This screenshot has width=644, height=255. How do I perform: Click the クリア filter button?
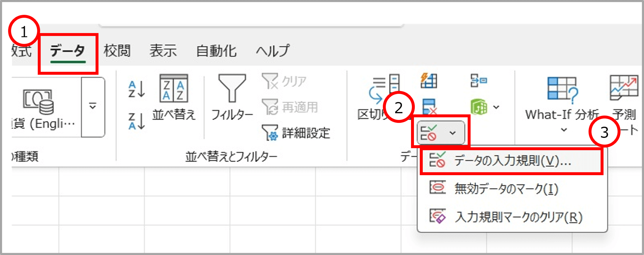pos(284,81)
